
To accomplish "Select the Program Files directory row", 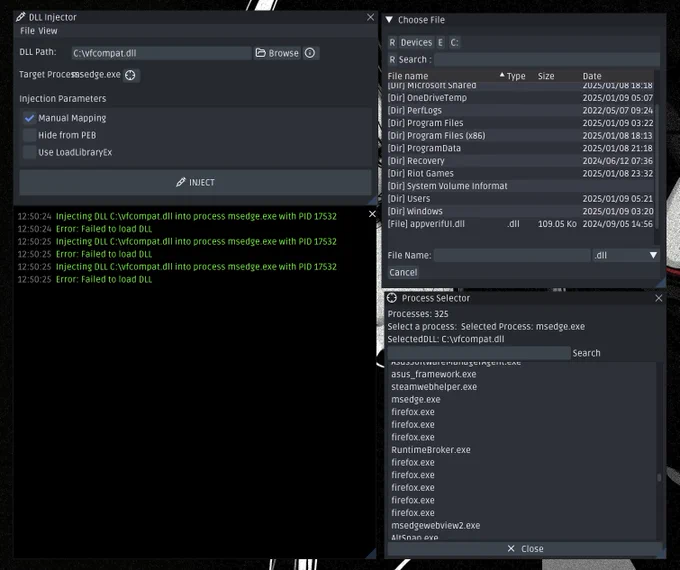I will point(520,123).
